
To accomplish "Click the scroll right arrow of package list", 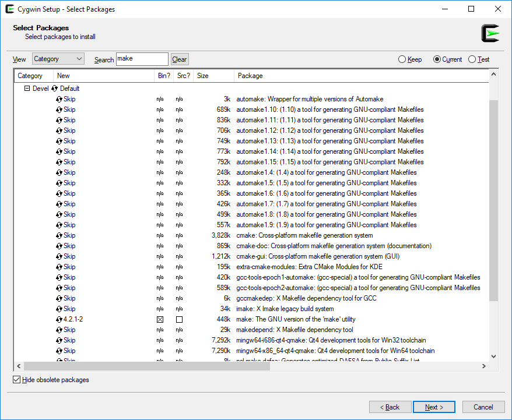I will [x=484, y=366].
